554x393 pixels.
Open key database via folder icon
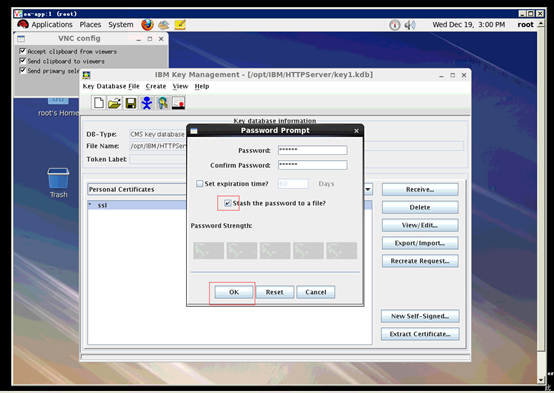114,103
